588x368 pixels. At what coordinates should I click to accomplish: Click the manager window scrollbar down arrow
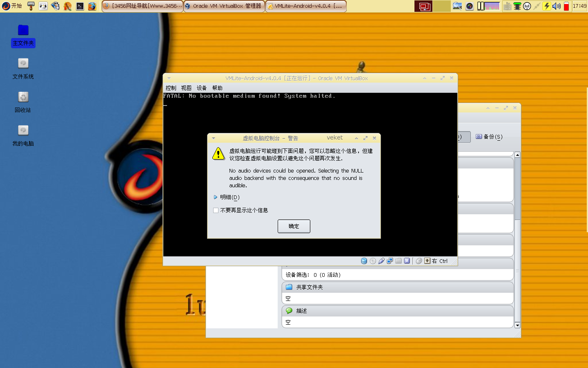point(517,325)
